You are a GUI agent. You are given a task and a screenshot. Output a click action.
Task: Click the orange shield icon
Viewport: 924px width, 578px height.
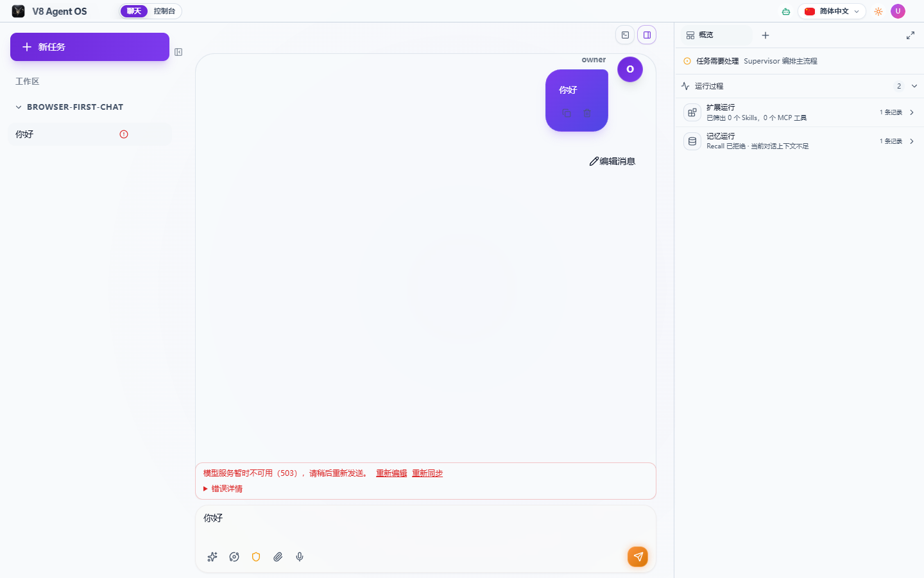pos(256,557)
